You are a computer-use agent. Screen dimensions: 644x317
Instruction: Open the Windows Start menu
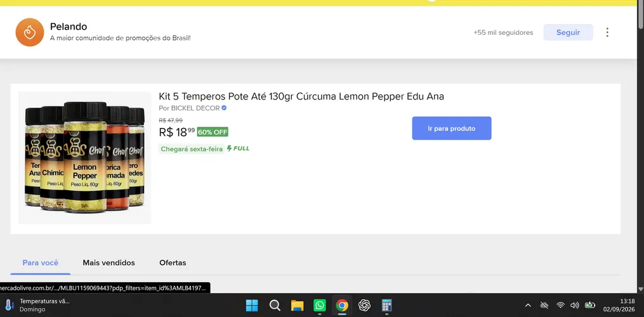252,306
